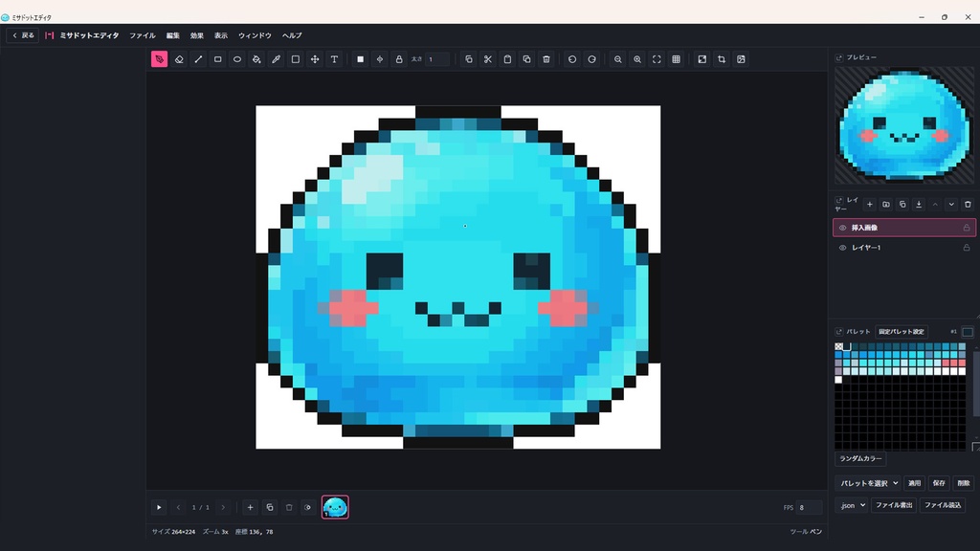This screenshot has height=551, width=980.
Task: Hide the レイヤー1 layer
Action: [x=842, y=248]
